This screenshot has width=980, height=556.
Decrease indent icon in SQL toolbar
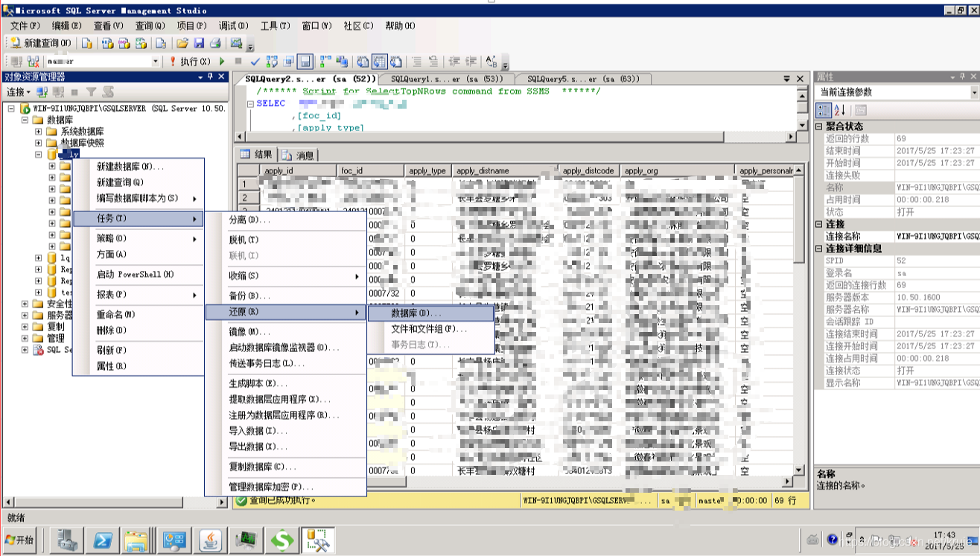454,62
